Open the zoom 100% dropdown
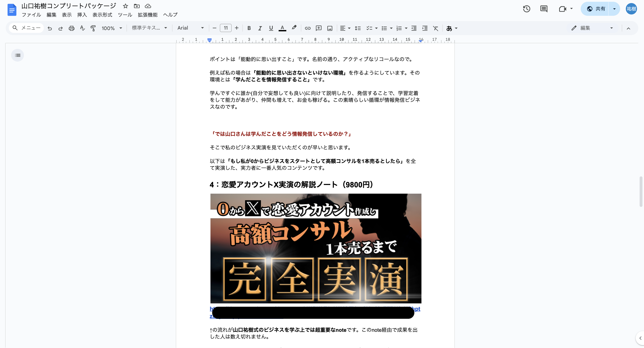 tap(112, 28)
